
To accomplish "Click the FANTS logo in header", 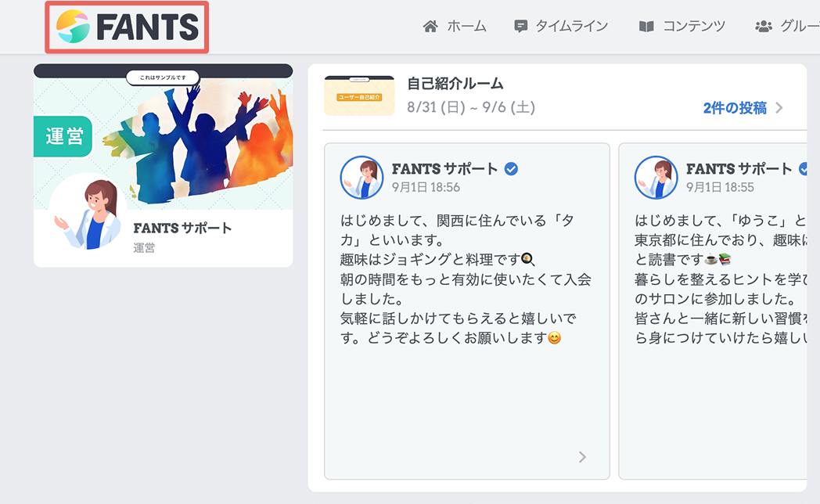I will tap(127, 27).
